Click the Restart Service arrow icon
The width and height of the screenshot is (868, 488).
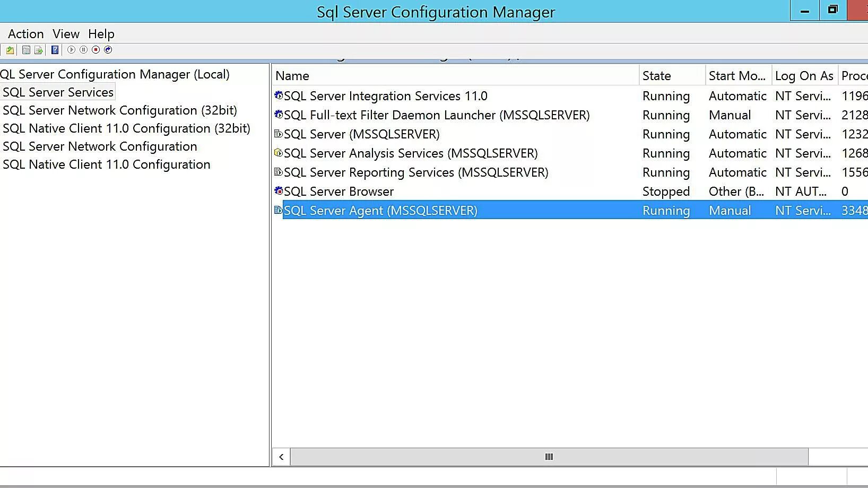click(x=108, y=50)
